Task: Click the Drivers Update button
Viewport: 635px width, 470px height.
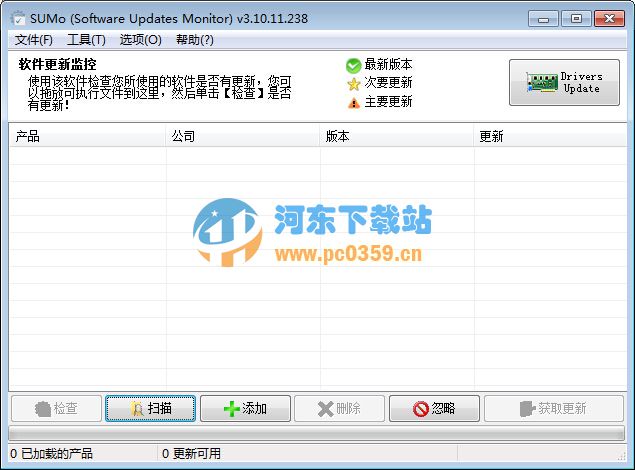Action: (564, 83)
